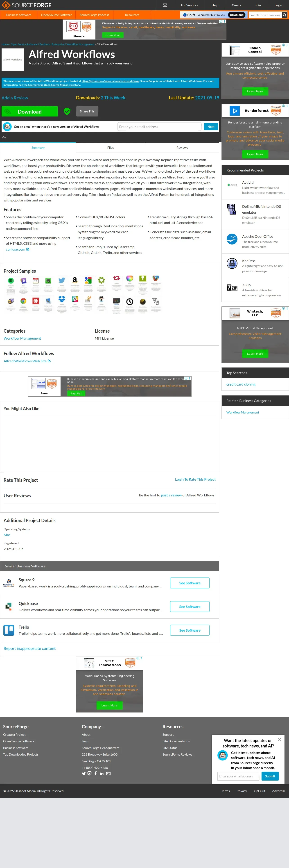The image size is (289, 868).
Task: Open the Activiti project icon
Action: pos(232,185)
